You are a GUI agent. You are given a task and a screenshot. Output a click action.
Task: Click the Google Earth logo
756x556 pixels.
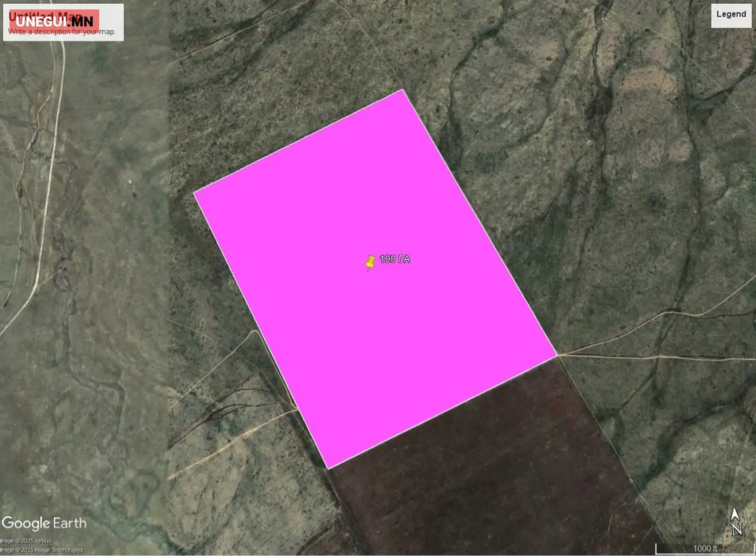click(44, 523)
